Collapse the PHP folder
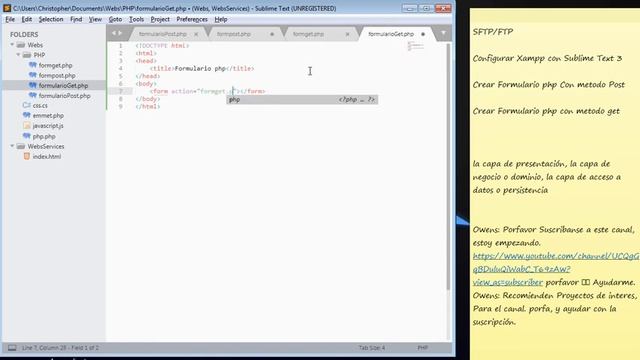Screen dimensions: 640x360 click(18, 55)
